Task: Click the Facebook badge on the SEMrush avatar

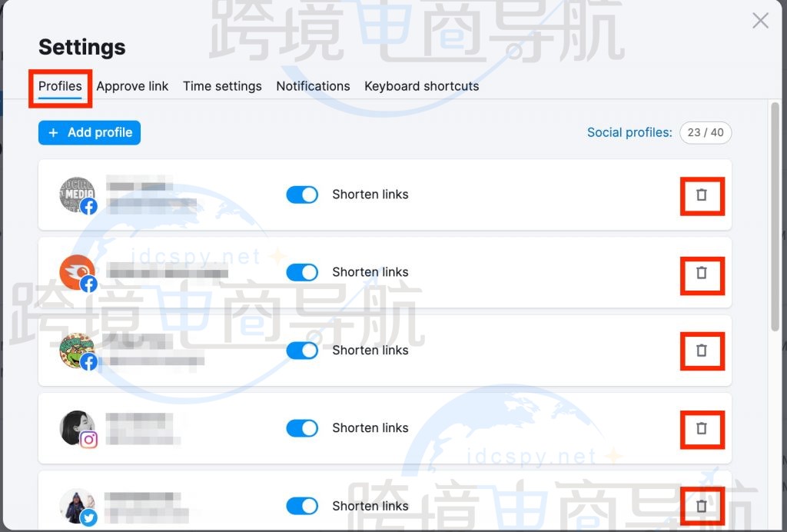Action: coord(88,285)
